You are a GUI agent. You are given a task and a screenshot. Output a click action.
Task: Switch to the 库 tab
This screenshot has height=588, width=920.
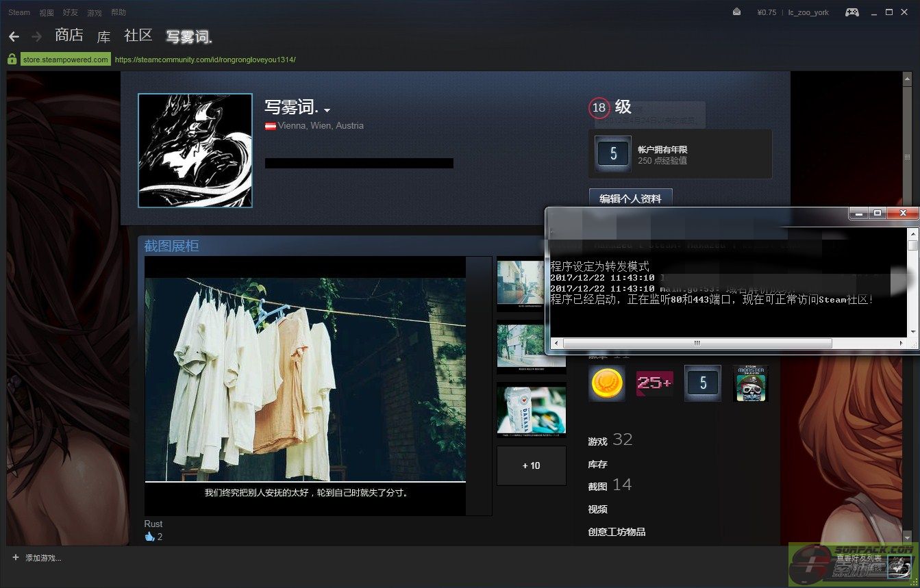pyautogui.click(x=103, y=36)
